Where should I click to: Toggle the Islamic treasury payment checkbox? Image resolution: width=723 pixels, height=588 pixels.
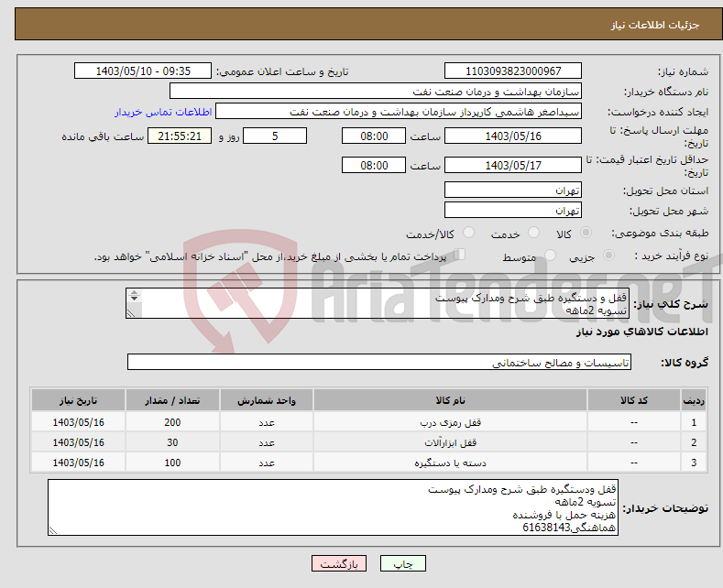pos(460,254)
